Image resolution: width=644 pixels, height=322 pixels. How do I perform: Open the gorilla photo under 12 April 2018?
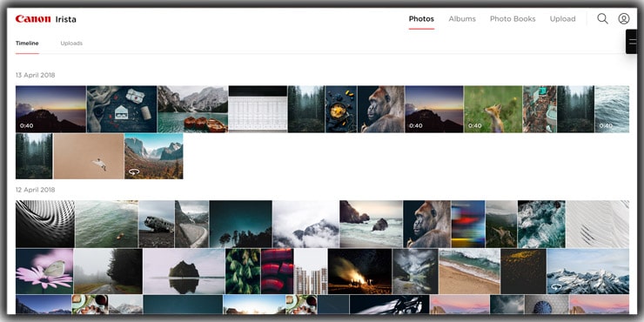tap(426, 224)
